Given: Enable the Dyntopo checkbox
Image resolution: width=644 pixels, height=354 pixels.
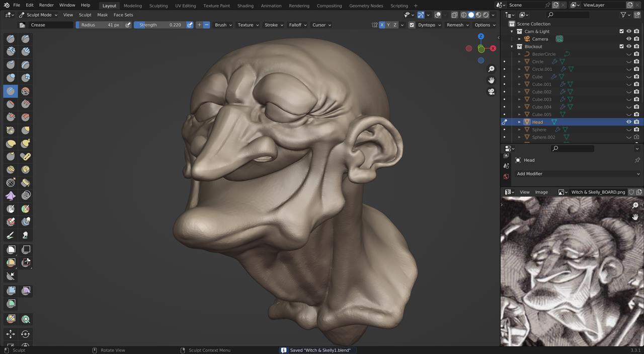Looking at the screenshot, I should [x=412, y=25].
